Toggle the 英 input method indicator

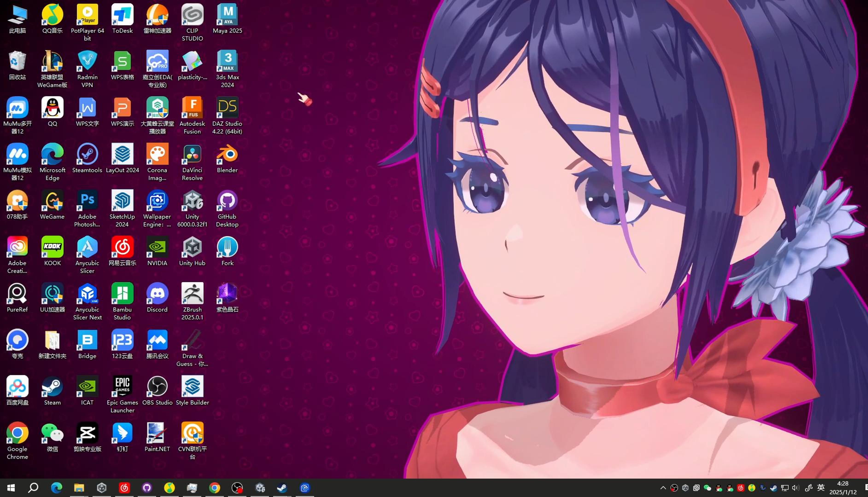821,488
